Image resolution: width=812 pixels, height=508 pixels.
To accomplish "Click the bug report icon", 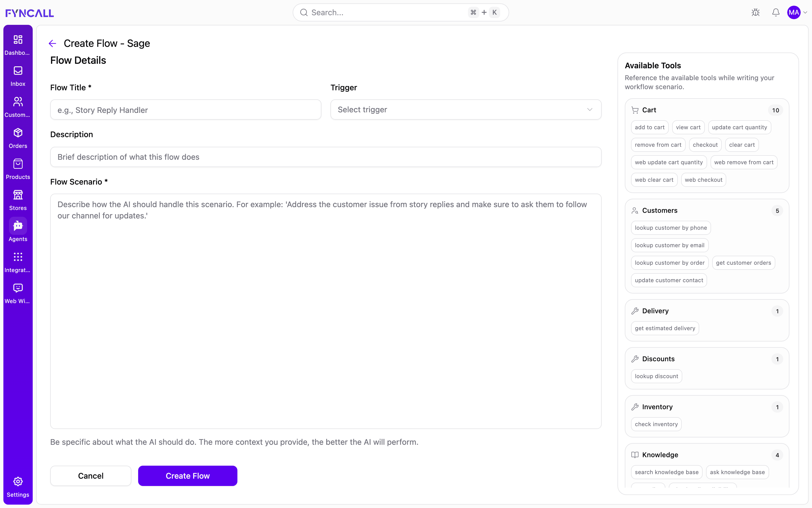I will click(x=756, y=12).
